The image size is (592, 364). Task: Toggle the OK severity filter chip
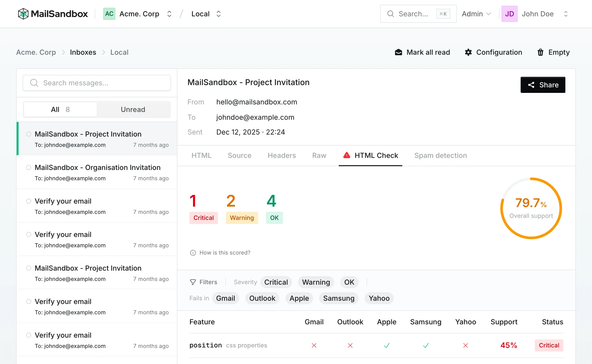[349, 282]
